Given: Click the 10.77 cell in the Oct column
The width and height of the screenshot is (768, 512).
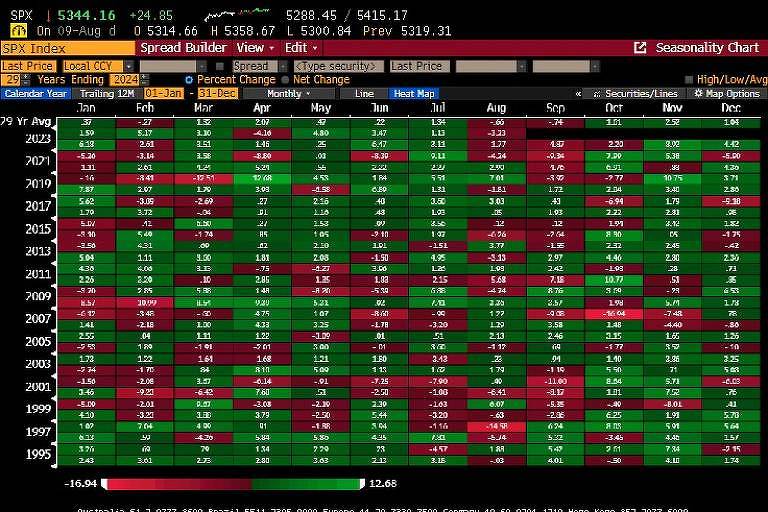Looking at the screenshot, I should [614, 280].
